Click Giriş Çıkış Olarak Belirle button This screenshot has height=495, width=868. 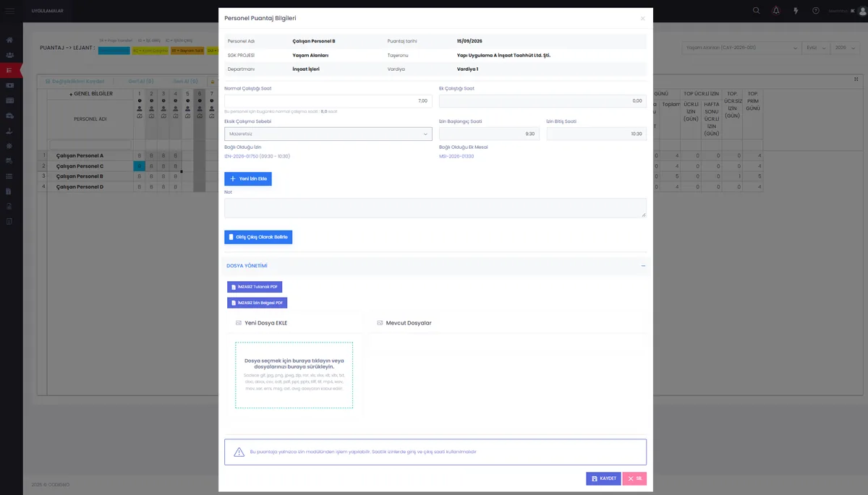258,237
